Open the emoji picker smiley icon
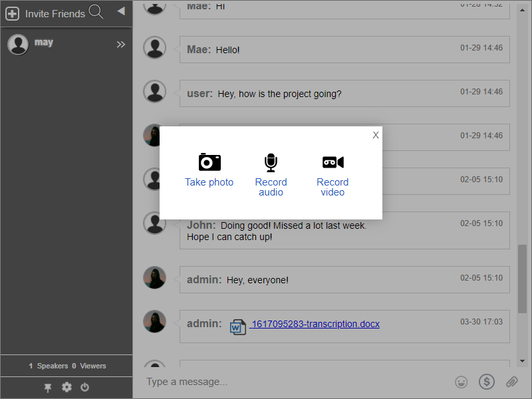This screenshot has width=532, height=399. click(x=461, y=382)
